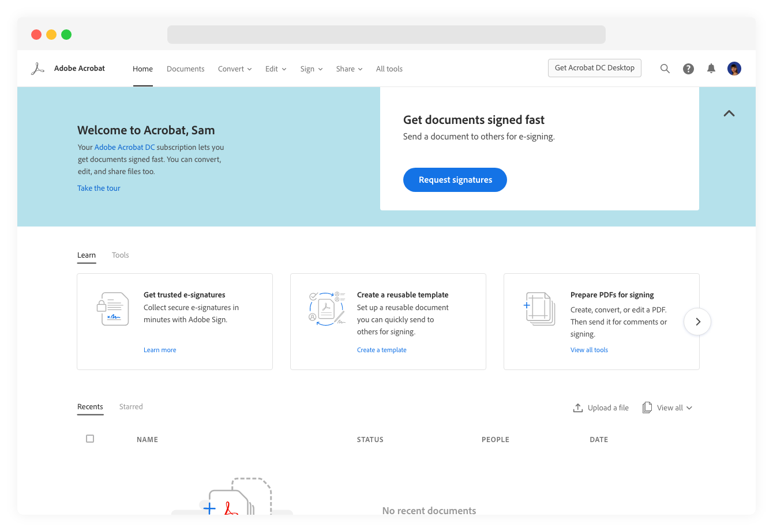The height and width of the screenshot is (532, 773).
Task: Click the browser address bar
Action: click(386, 35)
